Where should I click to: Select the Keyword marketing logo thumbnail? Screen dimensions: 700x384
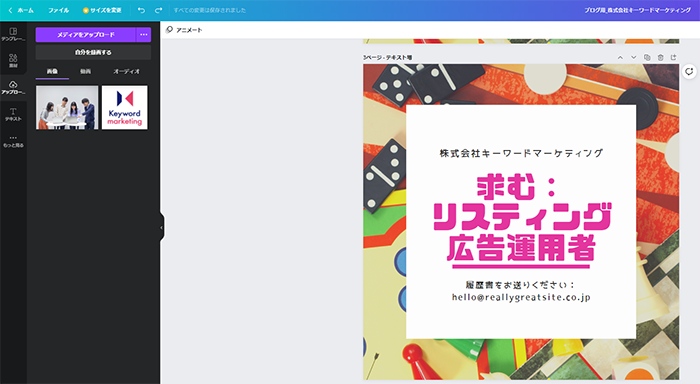pyautogui.click(x=125, y=108)
